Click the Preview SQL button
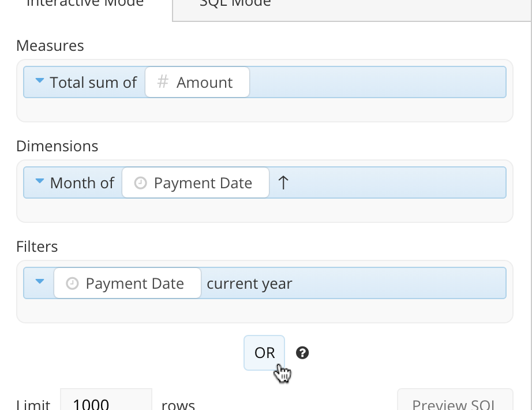The image size is (532, 410). (455, 402)
